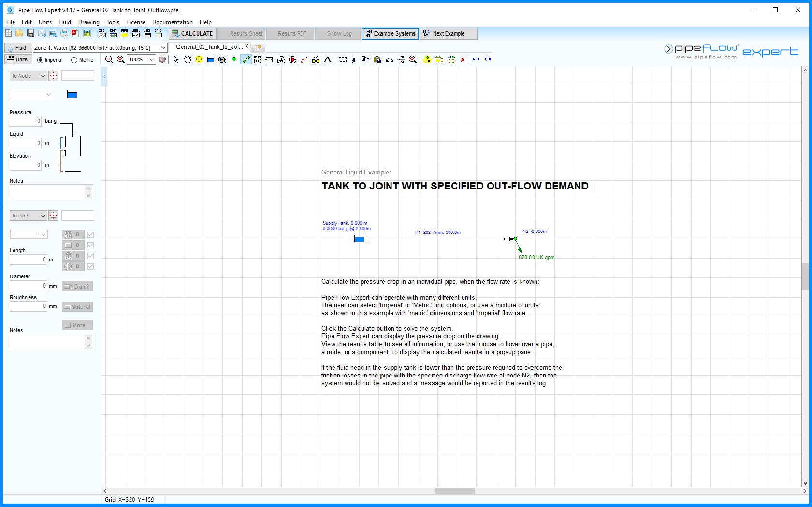Click the red X delete icon
Image resolution: width=812 pixels, height=507 pixels.
[x=463, y=59]
